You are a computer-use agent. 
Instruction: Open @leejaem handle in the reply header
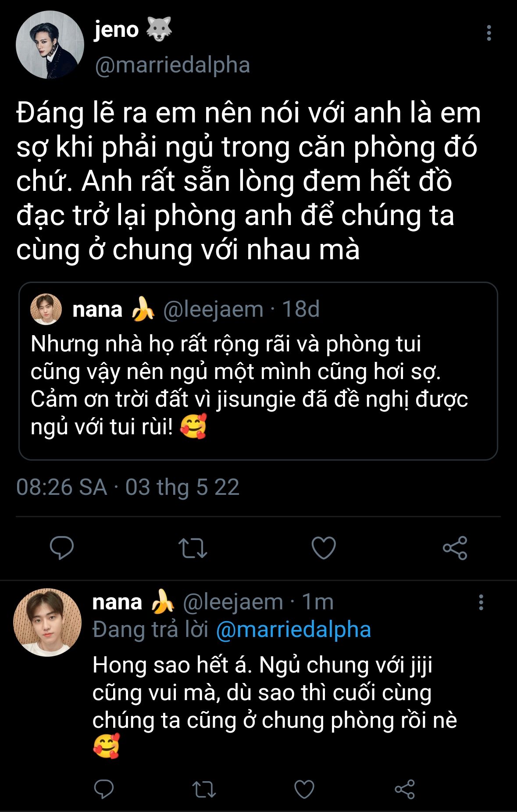(x=232, y=602)
